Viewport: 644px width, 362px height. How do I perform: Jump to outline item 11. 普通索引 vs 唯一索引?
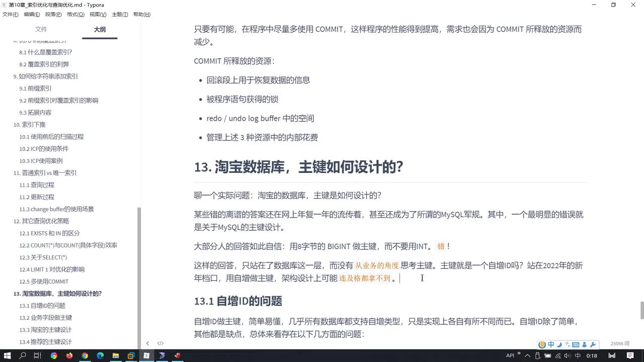45,173
